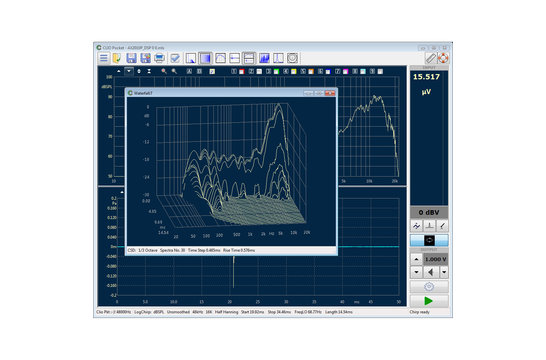546x360 pixels.
Task: Toggle overlay number 6
Action: click(320, 71)
